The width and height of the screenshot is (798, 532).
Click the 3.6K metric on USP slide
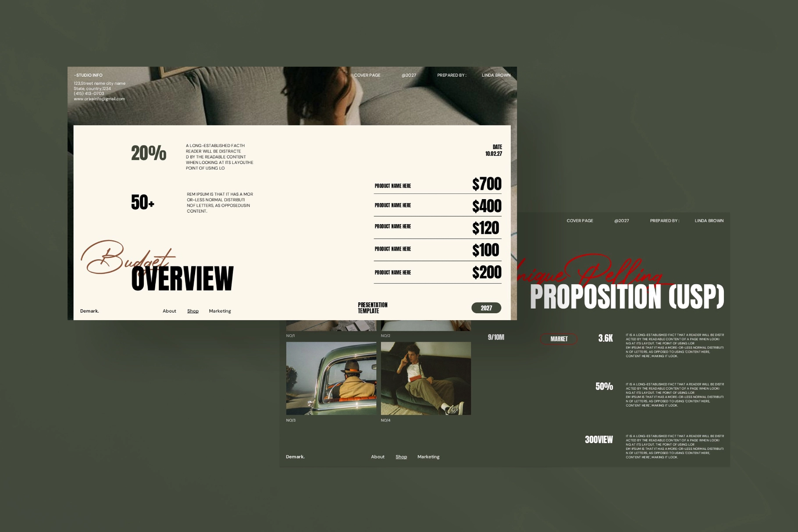coord(606,337)
